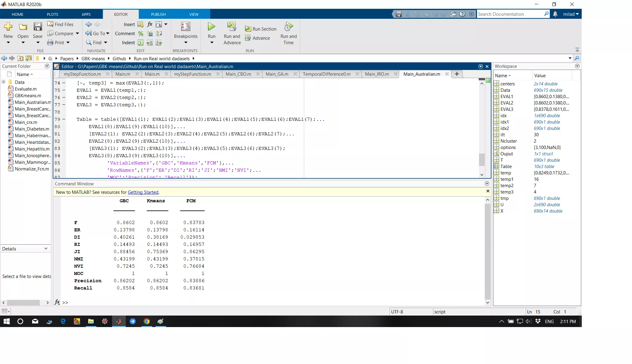
Task: Click the notifications bell icon
Action: 555,14
